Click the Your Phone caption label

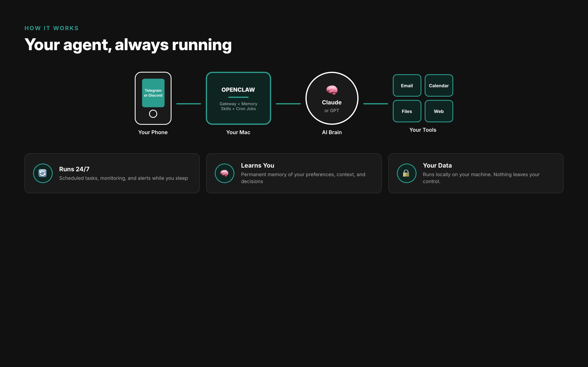point(153,132)
